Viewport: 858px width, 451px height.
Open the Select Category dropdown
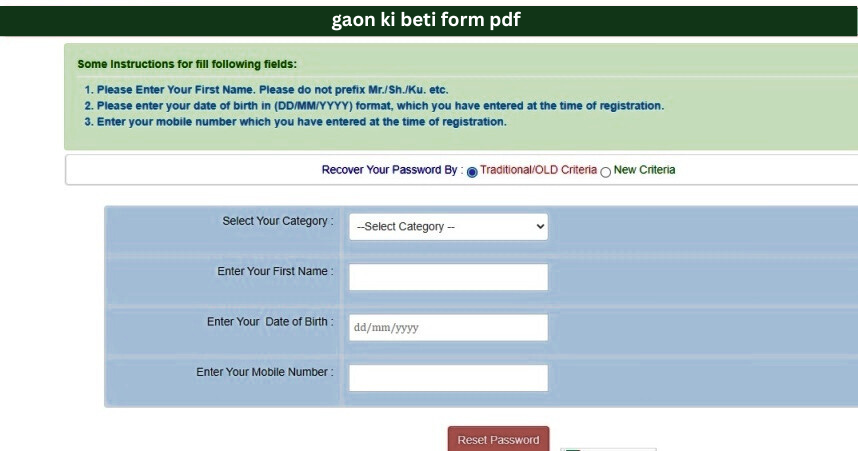point(447,227)
